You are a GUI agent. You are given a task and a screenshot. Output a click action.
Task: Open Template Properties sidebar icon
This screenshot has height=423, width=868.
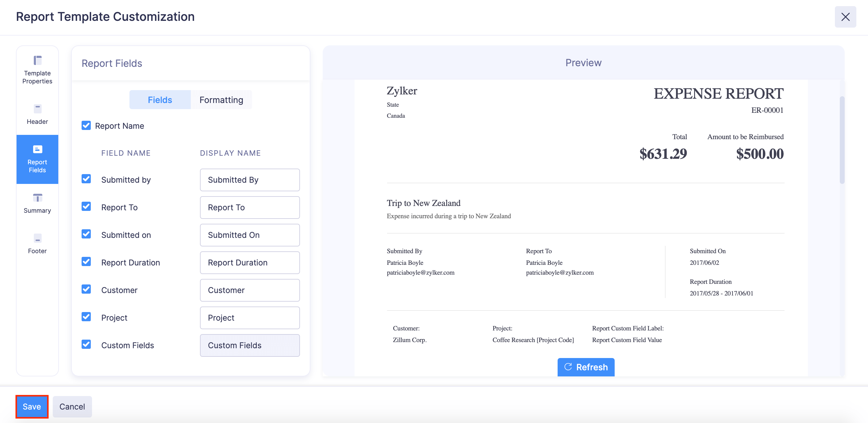point(37,70)
